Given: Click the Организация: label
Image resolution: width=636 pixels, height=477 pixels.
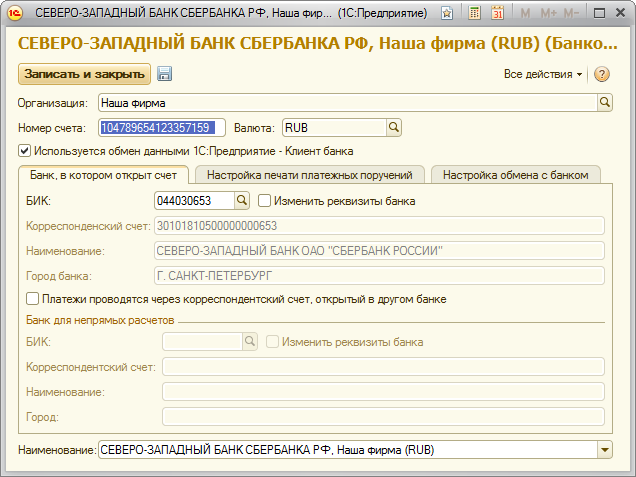Looking at the screenshot, I should coord(53,103).
